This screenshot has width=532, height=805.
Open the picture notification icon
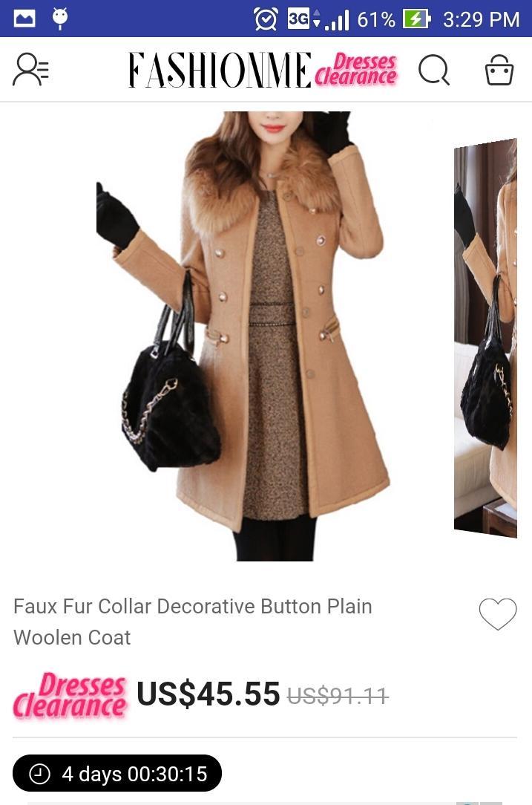[24, 19]
